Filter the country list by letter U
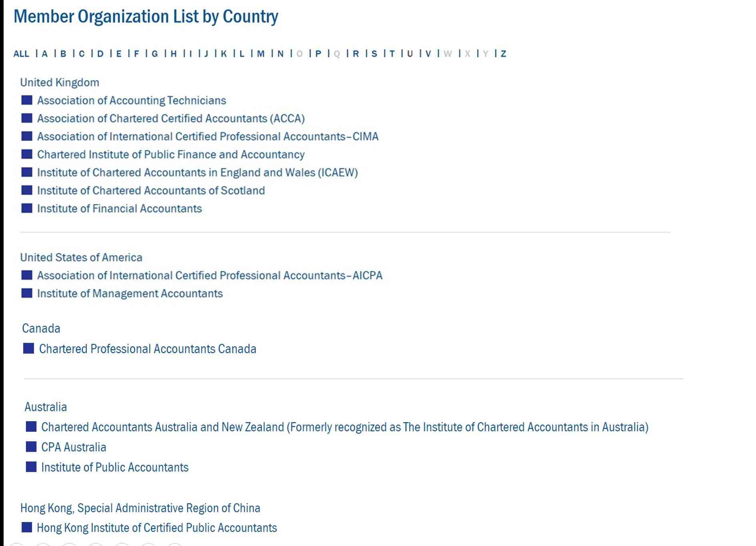Screen dimensions: 756x546 tap(410, 54)
